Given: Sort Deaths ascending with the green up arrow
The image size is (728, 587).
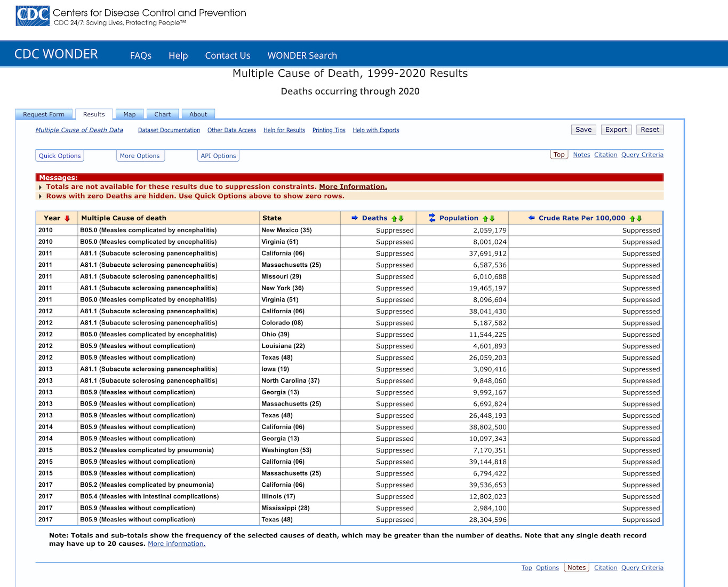Looking at the screenshot, I should (395, 218).
